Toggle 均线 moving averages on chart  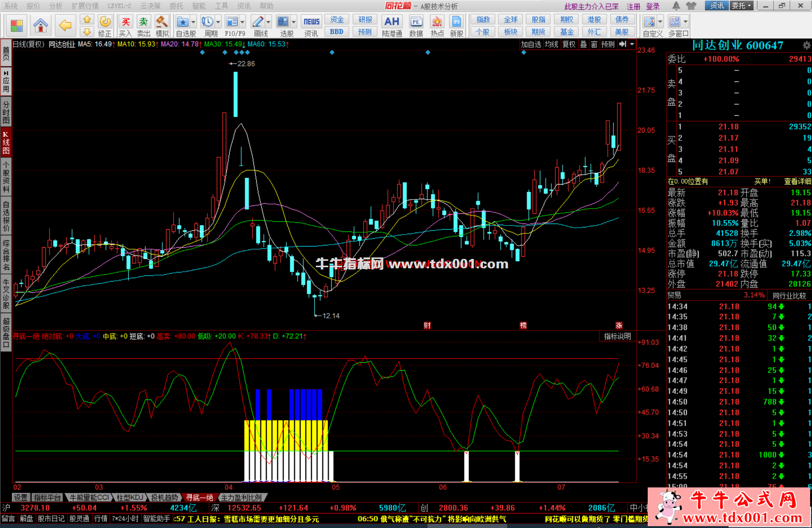pos(551,44)
